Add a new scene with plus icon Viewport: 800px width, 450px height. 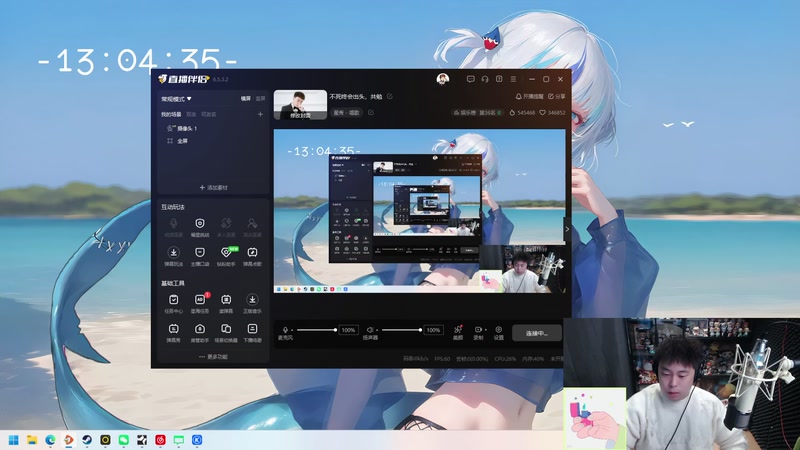click(x=260, y=114)
